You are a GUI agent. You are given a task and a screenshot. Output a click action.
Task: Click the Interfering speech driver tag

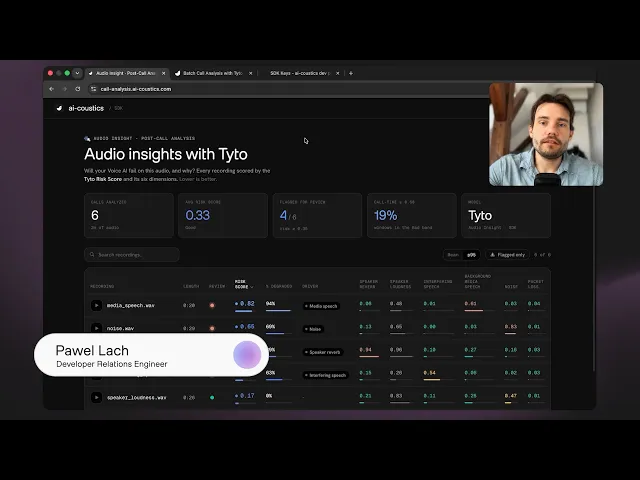325,375
